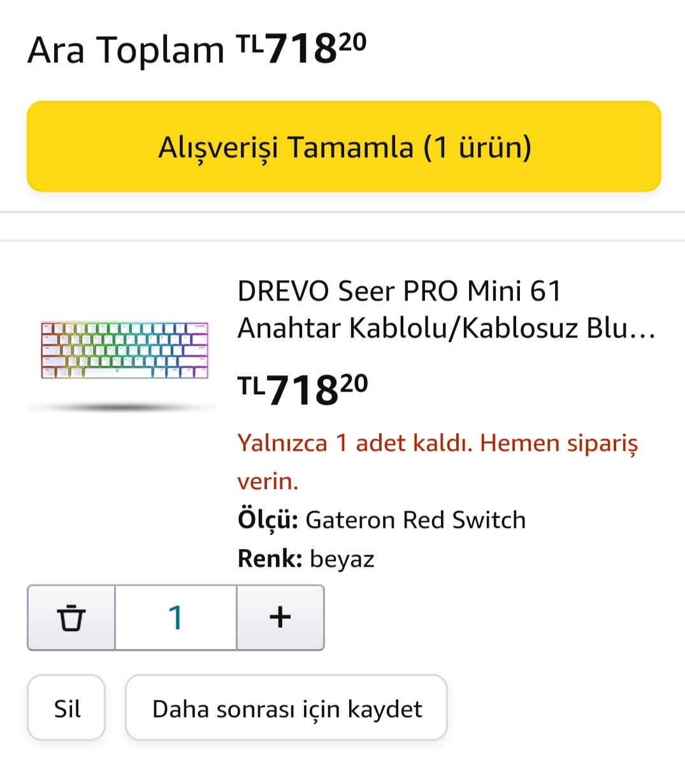Click the Ölçü label
This screenshot has height=784, width=685.
coord(268,520)
